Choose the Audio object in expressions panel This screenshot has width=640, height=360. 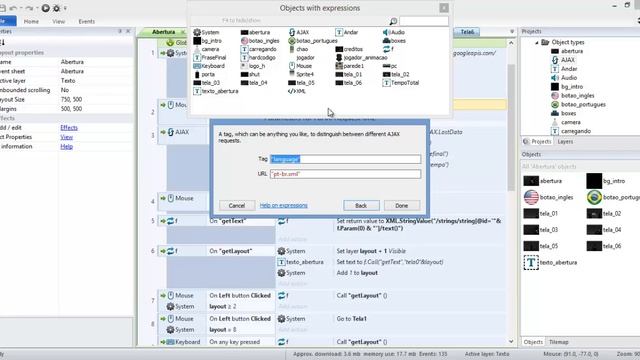pos(394,32)
